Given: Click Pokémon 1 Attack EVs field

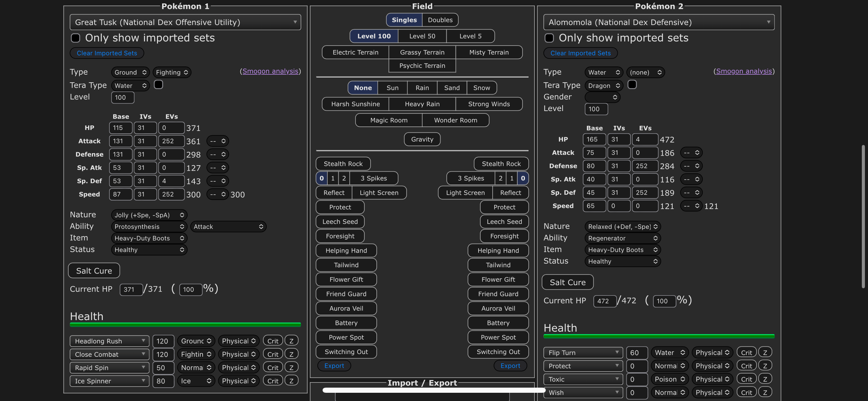Looking at the screenshot, I should (171, 141).
